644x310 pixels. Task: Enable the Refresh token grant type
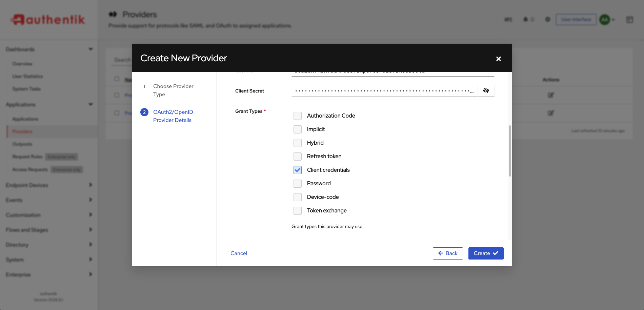pos(298,157)
